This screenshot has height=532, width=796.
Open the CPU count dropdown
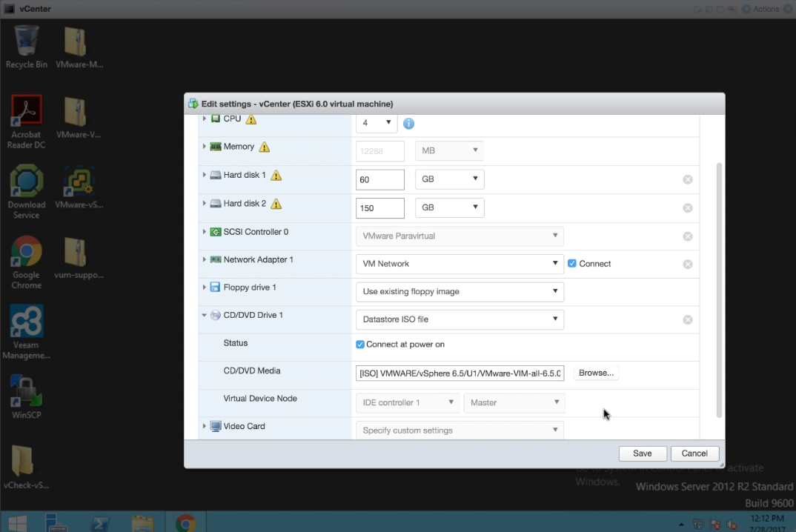[377, 123]
